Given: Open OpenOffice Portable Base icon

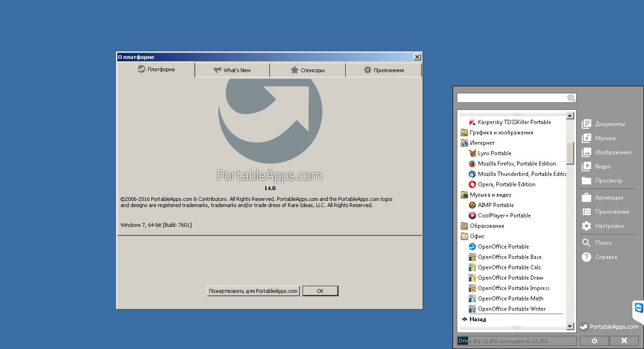Looking at the screenshot, I should (472, 257).
